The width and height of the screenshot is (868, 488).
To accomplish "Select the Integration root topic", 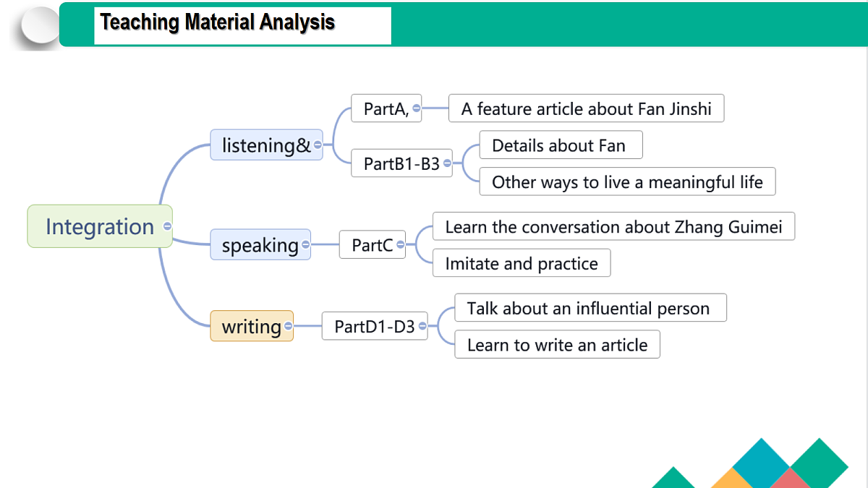I will (100, 226).
